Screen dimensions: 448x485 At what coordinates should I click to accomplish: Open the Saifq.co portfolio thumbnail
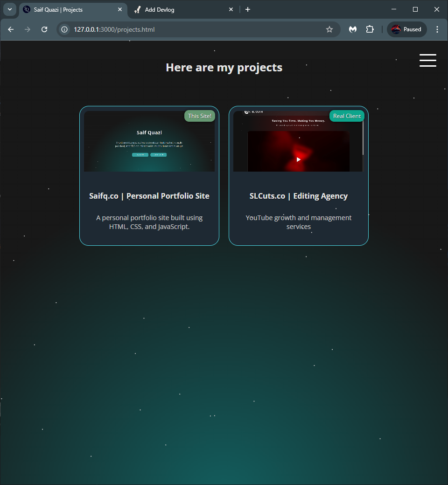149,141
